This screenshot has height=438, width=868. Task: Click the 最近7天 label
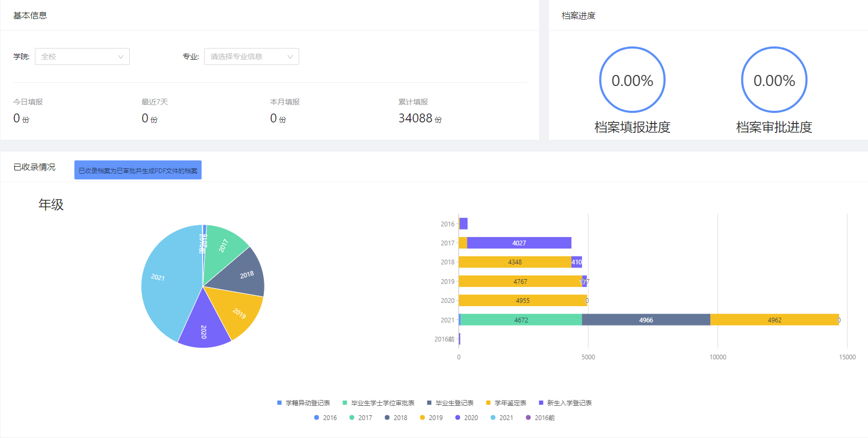pos(155,102)
